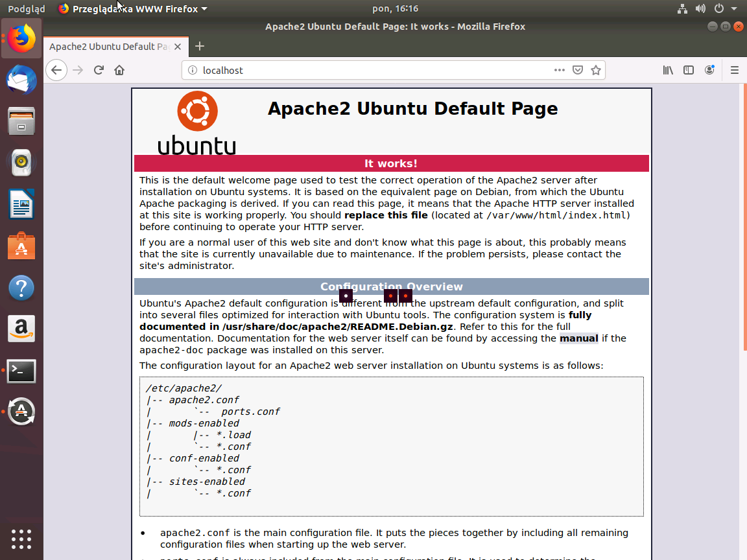Show site information for localhost
The height and width of the screenshot is (560, 747).
point(193,71)
